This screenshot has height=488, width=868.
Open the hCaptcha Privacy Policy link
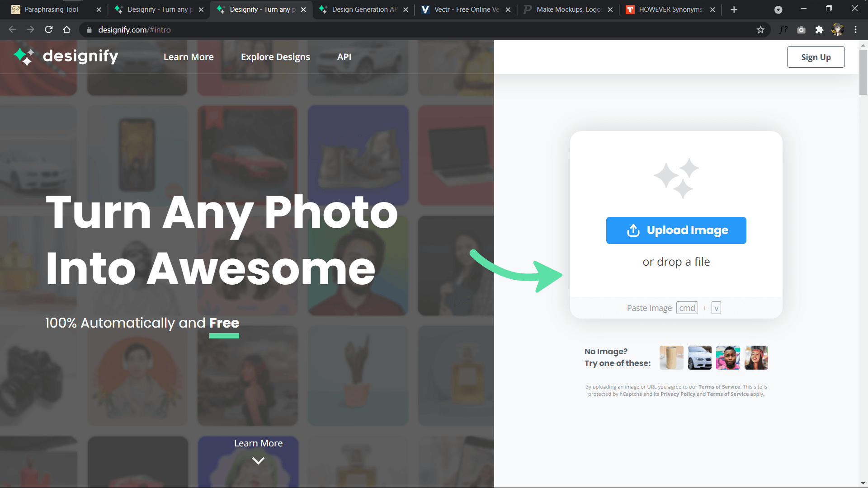(x=678, y=394)
